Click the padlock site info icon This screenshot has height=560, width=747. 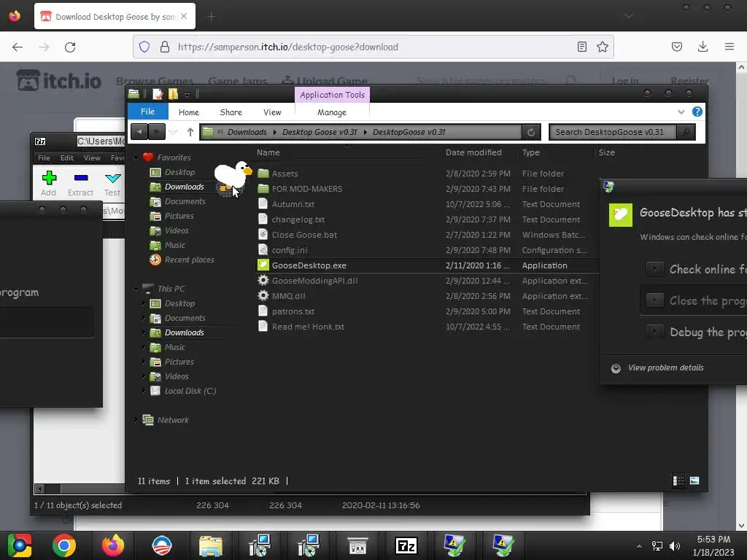pyautogui.click(x=165, y=47)
